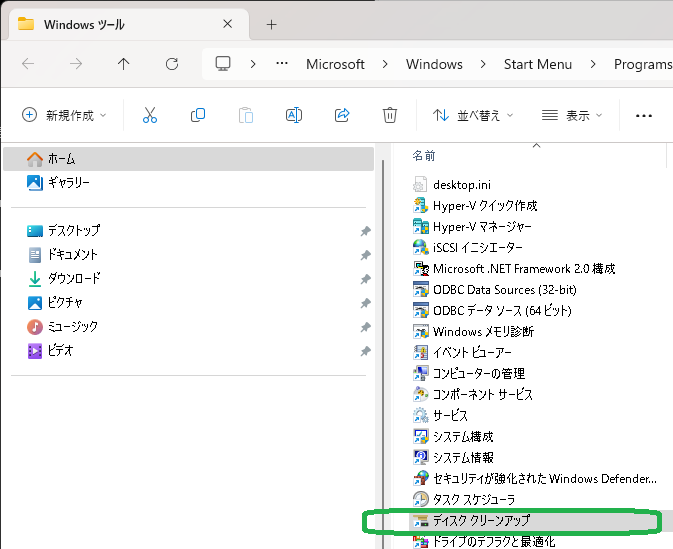
Task: Select タスク スケジューラ shortcut
Action: pos(464,499)
